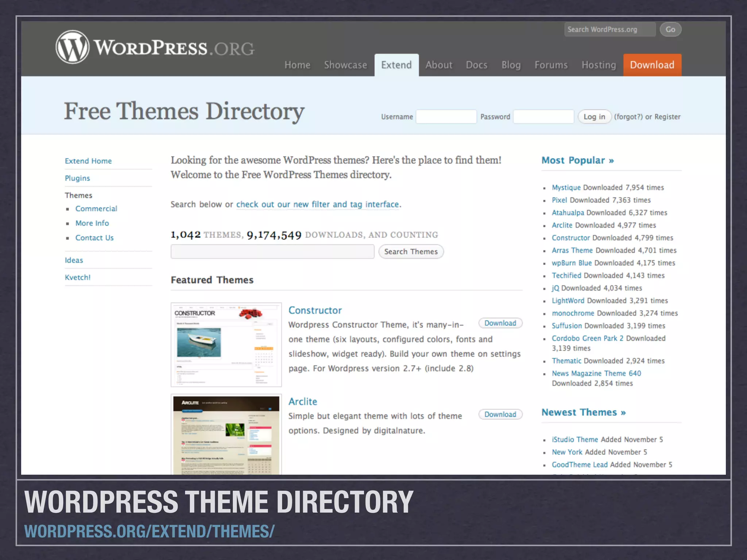
Task: Open the Arclite featured theme title
Action: [303, 401]
